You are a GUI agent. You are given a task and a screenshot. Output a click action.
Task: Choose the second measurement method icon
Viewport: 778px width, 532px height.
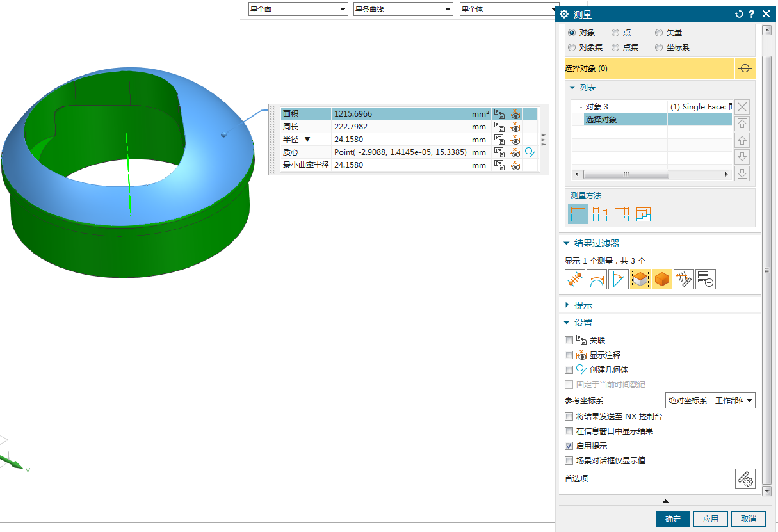tap(600, 214)
